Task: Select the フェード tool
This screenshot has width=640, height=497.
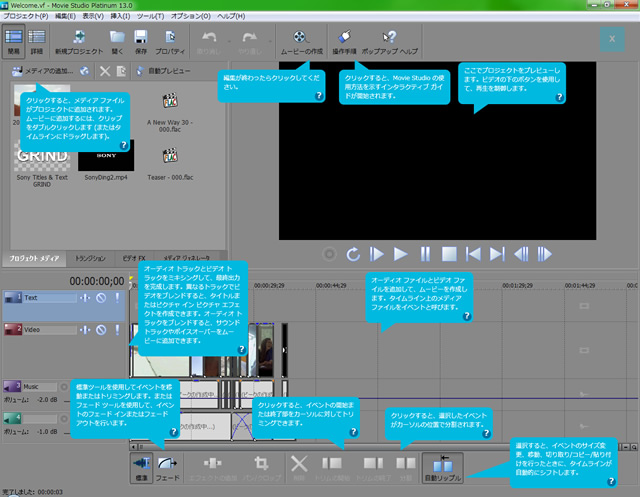Action: [167, 468]
